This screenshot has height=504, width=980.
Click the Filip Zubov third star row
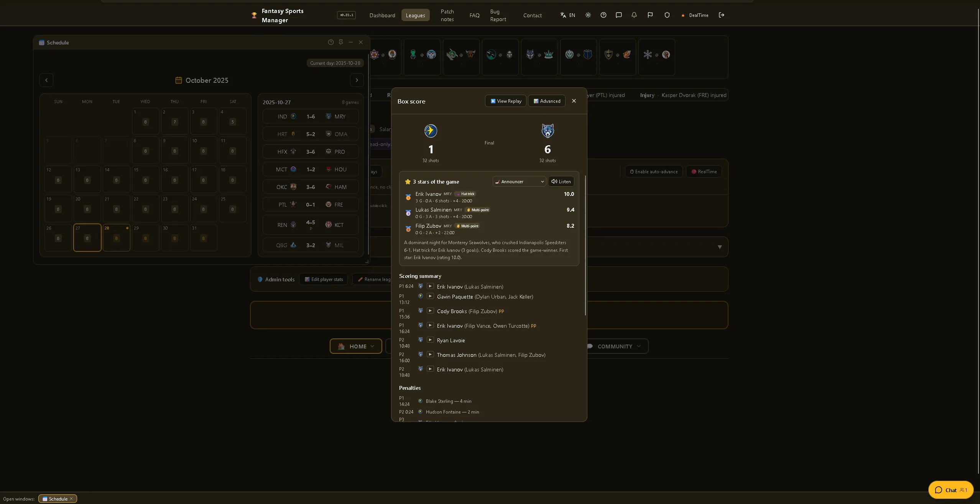(489, 229)
